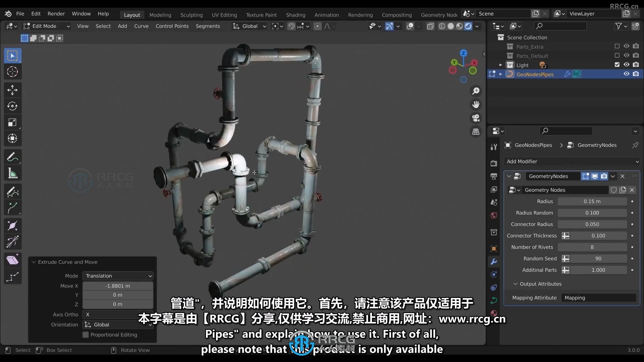Click the proportional editing checkbox
Screen dimensions: 644x362
[85, 335]
